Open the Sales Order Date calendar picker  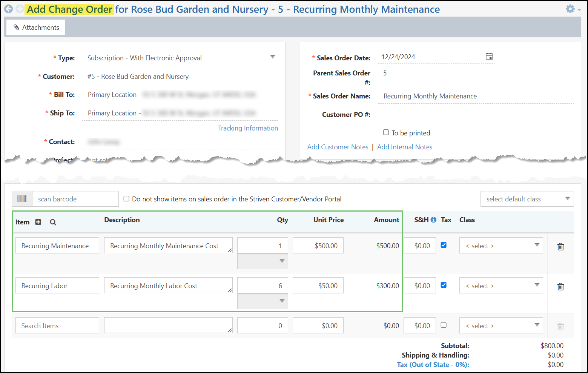click(x=489, y=57)
